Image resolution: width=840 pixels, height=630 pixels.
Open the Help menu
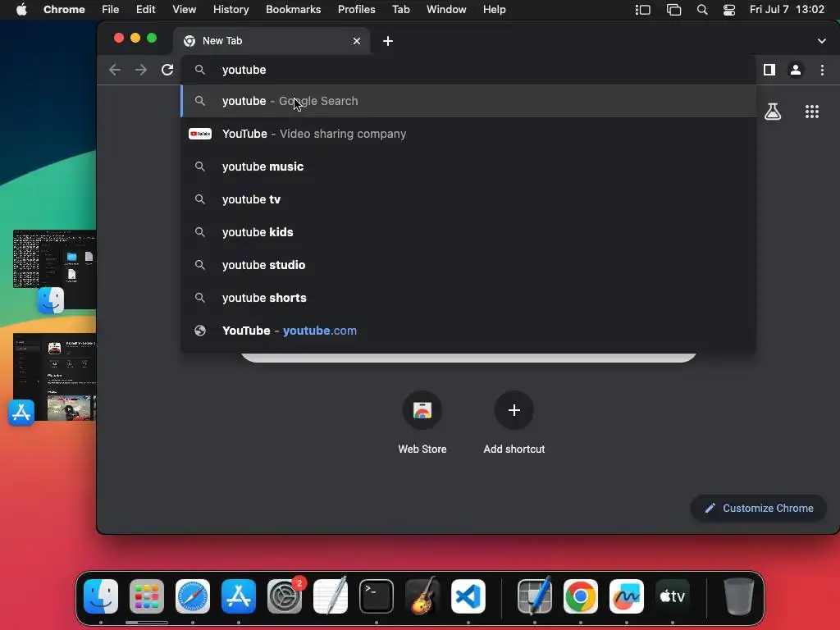pyautogui.click(x=494, y=10)
